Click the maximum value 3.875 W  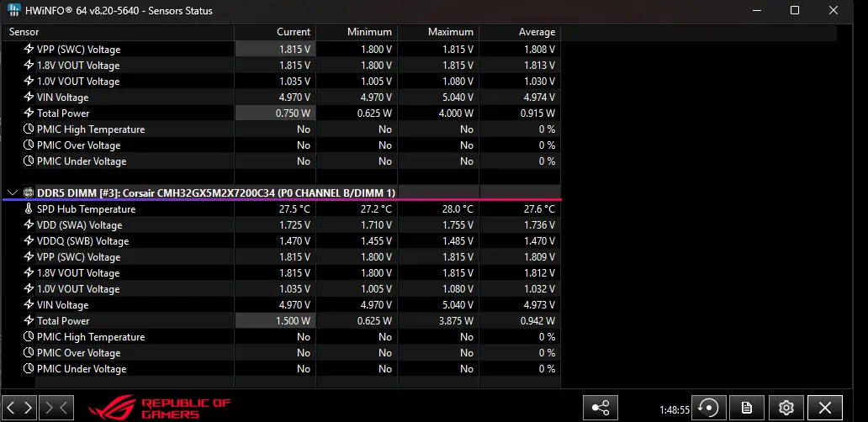tap(456, 321)
